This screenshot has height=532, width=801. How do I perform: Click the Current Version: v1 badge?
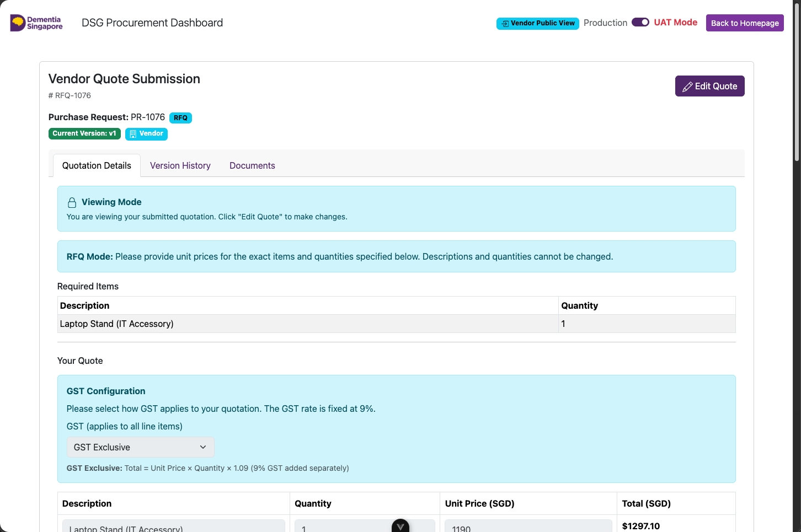click(84, 133)
